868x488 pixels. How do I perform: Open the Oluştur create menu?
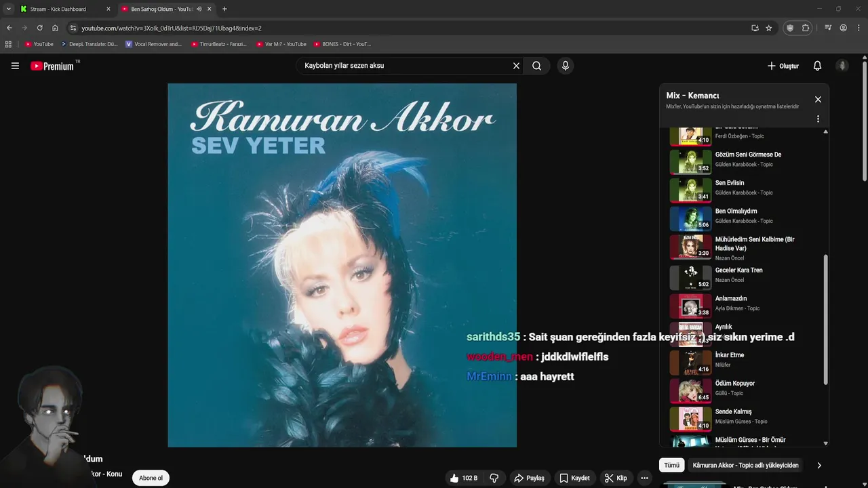click(x=783, y=66)
